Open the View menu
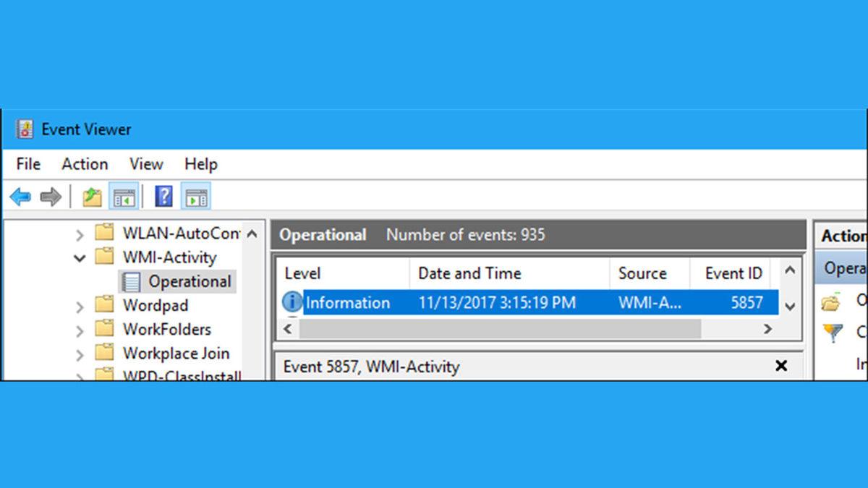Screen dimensions: 868x488 pyautogui.click(x=145, y=164)
